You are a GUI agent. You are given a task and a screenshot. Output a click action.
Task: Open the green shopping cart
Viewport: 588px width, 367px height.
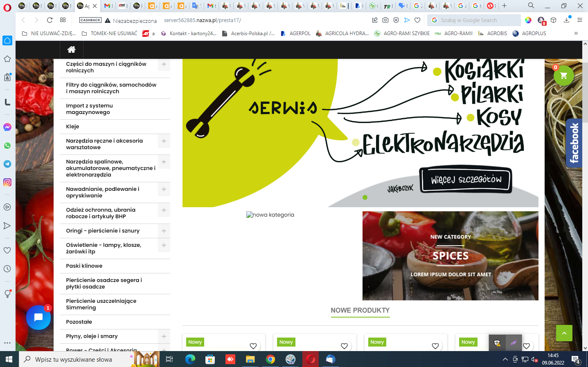(x=563, y=76)
